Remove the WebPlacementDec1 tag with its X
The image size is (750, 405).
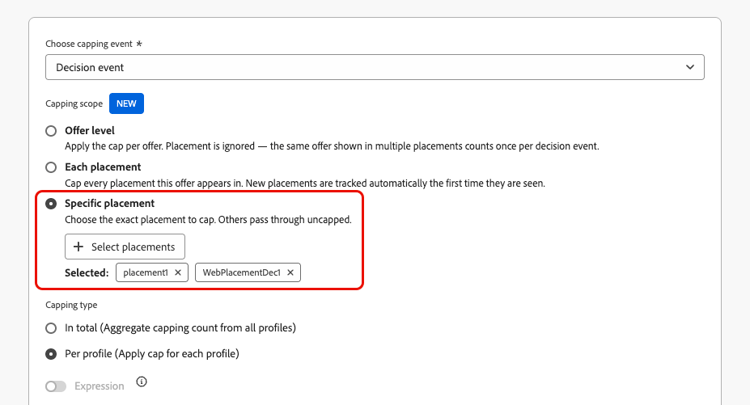coord(290,273)
